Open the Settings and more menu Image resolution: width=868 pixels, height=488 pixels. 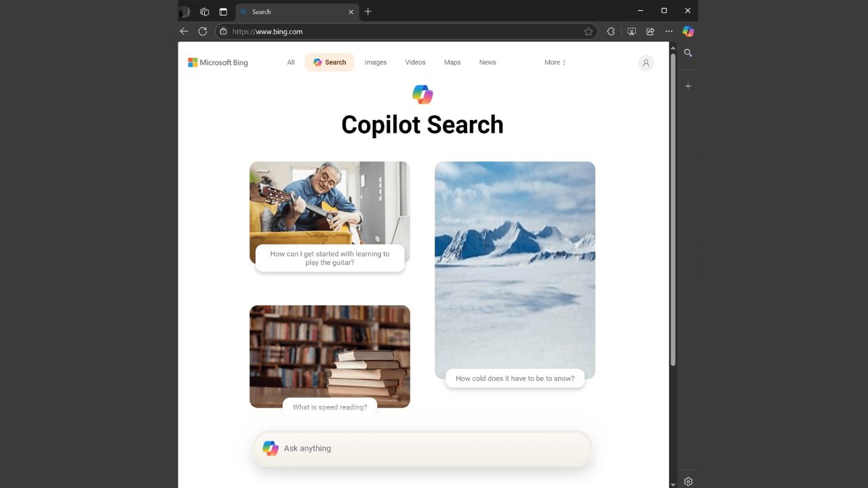669,31
